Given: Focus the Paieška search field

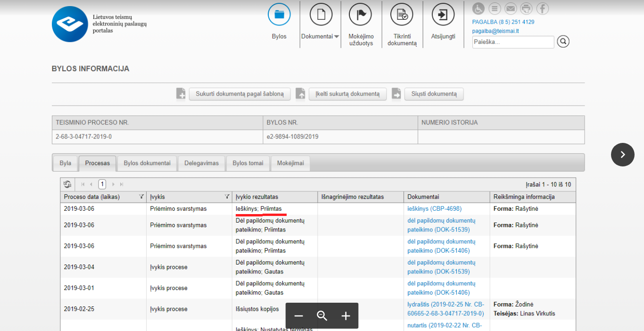Looking at the screenshot, I should point(513,41).
